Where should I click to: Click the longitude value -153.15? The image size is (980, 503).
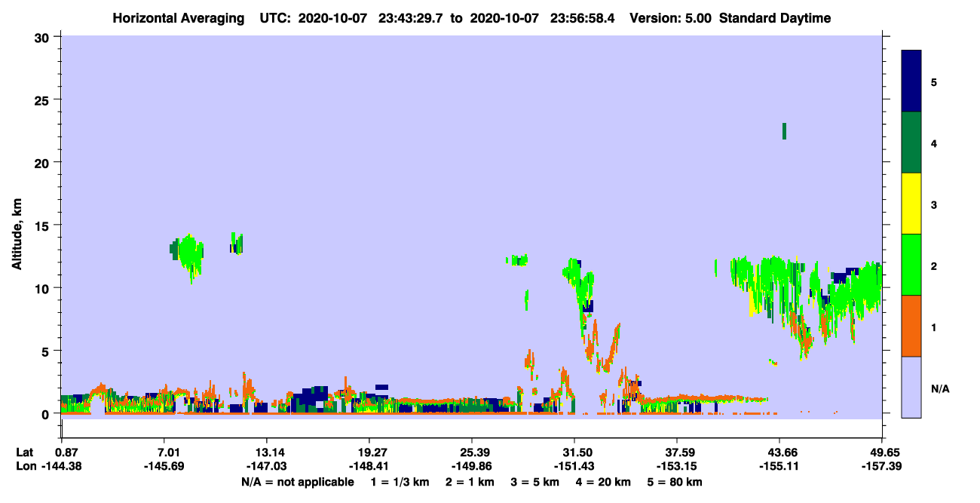677,467
